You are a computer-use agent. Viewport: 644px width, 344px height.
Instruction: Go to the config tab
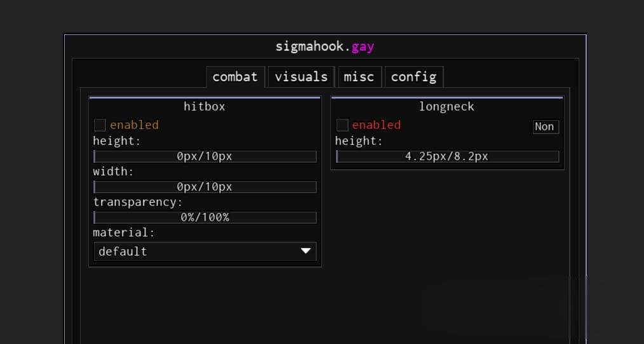(413, 77)
